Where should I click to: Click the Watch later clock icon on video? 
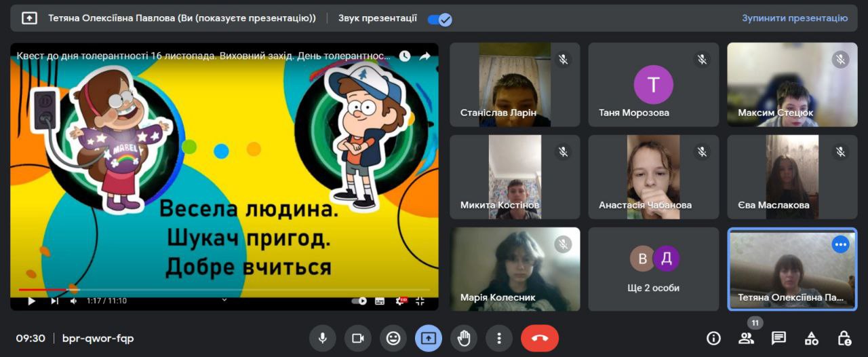[405, 56]
